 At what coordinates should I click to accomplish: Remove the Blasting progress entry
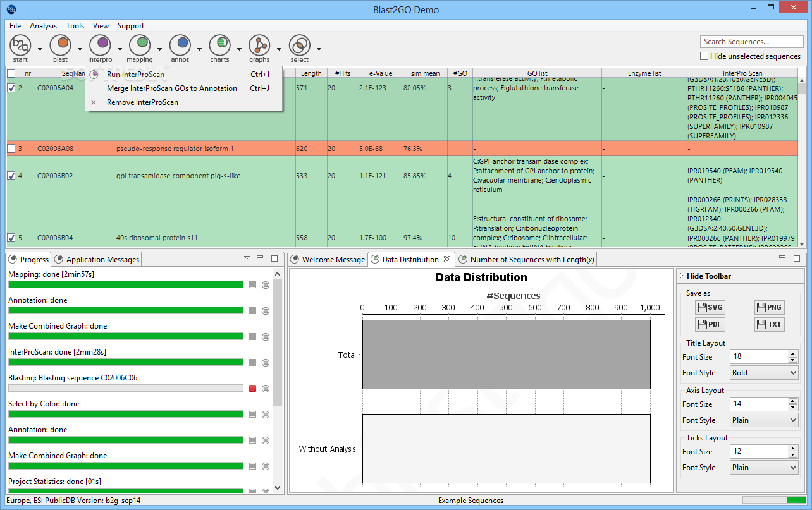tap(266, 388)
